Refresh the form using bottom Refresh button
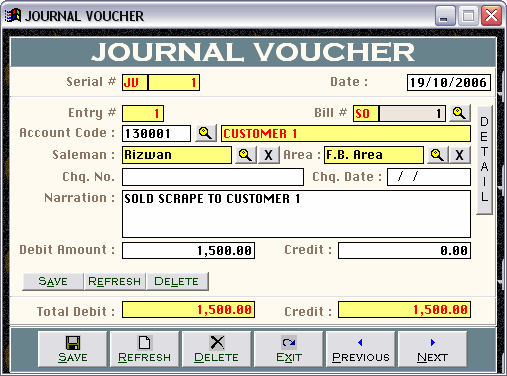Image resolution: width=507 pixels, height=376 pixels. (x=144, y=349)
